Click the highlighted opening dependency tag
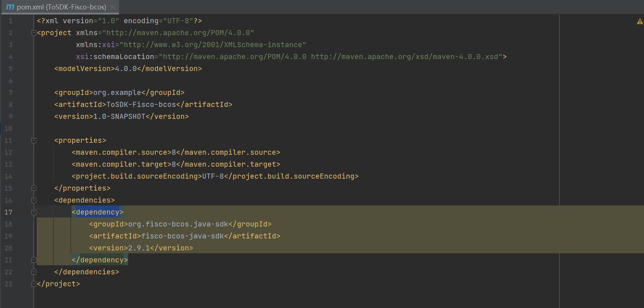The image size is (644, 308). 98,212
